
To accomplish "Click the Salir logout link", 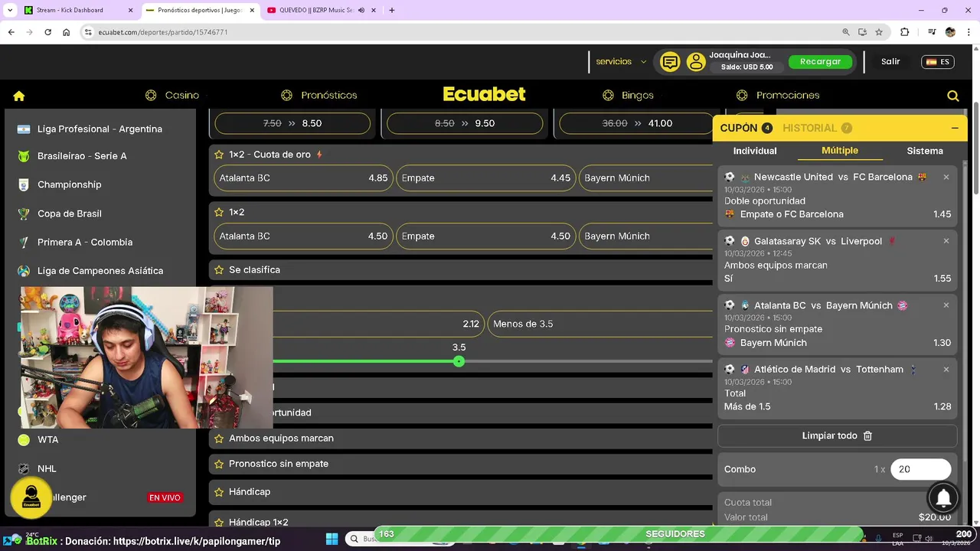I will [890, 62].
